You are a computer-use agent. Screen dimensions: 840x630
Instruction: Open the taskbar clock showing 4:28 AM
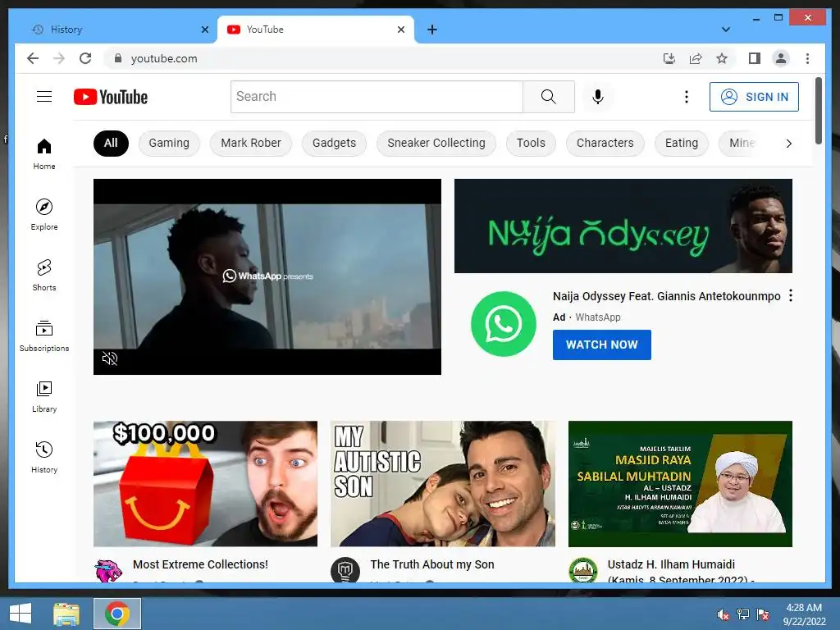[804, 614]
